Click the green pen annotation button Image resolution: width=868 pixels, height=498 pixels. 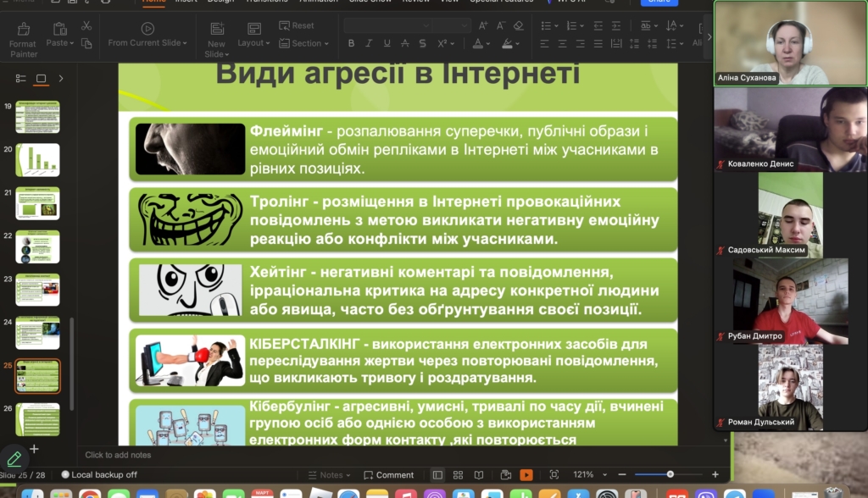coord(14,458)
